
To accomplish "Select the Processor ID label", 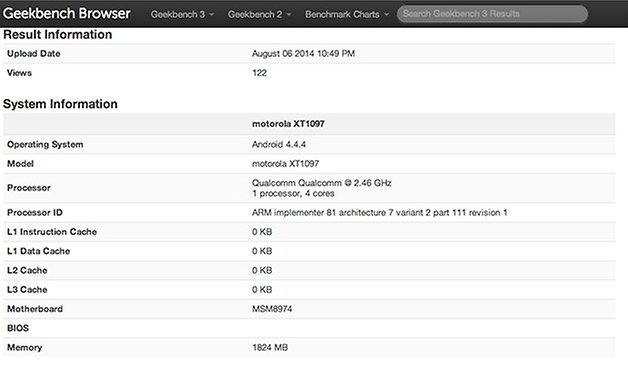I will coord(35,213).
